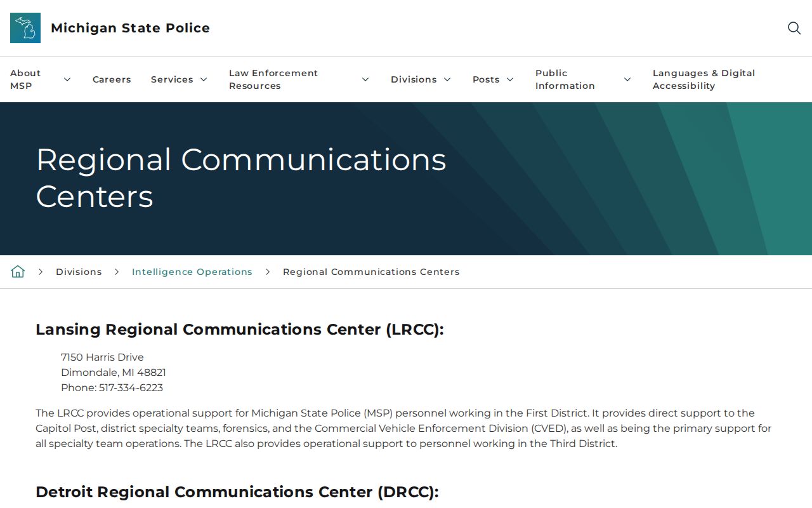Expand the Services dropdown chevron
This screenshot has height=508, width=812.
pyautogui.click(x=204, y=79)
